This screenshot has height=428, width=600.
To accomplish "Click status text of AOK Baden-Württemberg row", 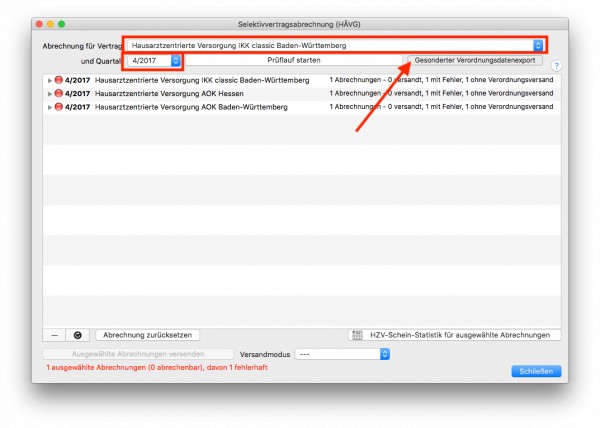I will (441, 107).
